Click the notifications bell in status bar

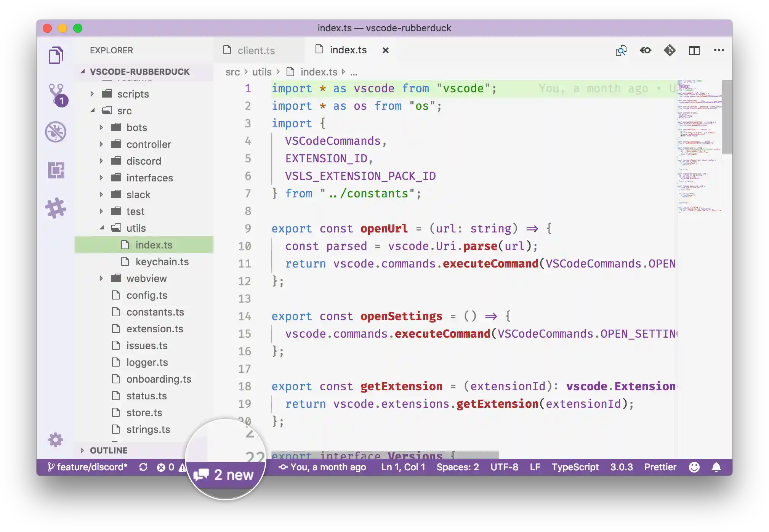point(716,467)
